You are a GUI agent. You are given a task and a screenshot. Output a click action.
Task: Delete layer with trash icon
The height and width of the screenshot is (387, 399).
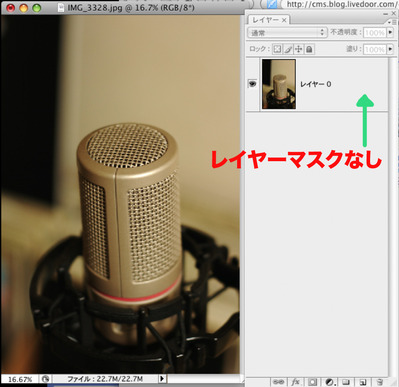tap(379, 382)
